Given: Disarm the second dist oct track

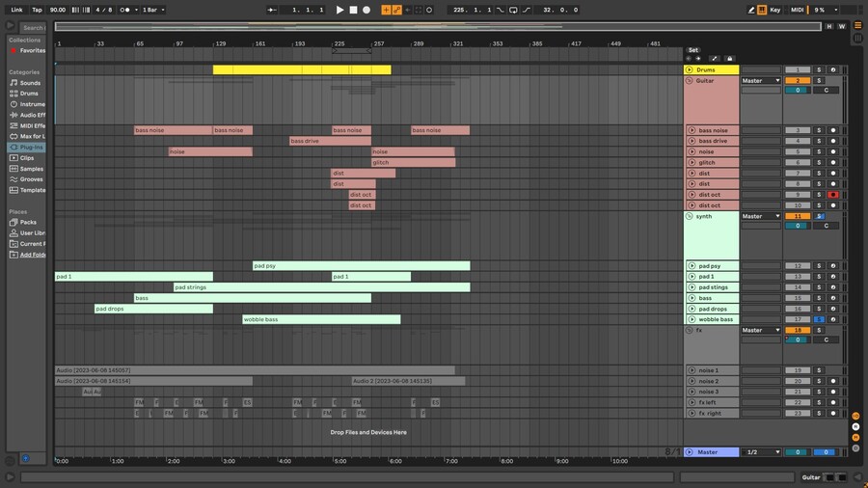Looking at the screenshot, I should (833, 205).
